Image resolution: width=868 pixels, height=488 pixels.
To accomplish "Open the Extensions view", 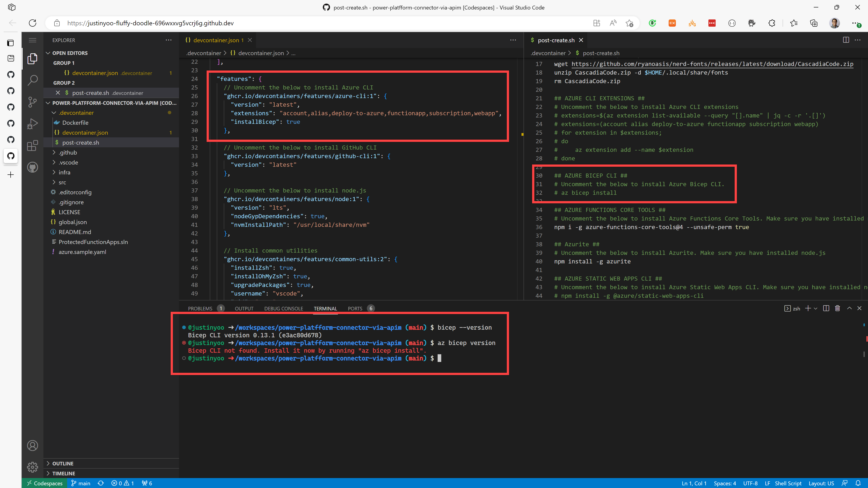I will coord(32,145).
